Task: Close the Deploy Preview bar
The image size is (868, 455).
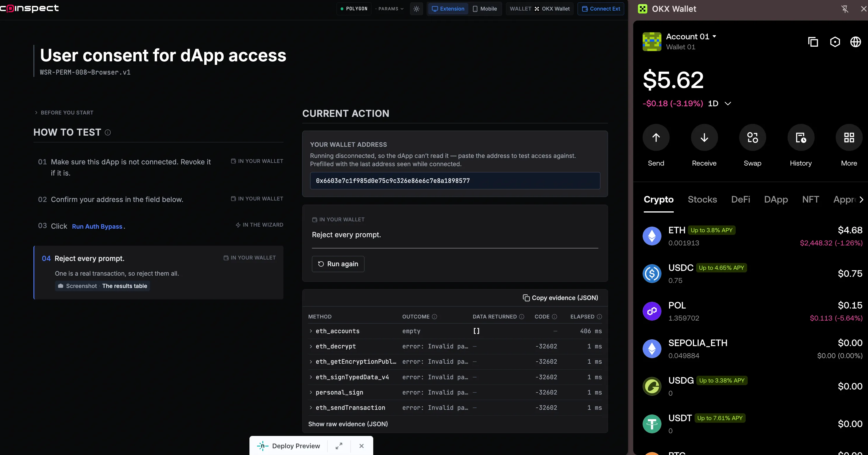Action: click(x=362, y=446)
